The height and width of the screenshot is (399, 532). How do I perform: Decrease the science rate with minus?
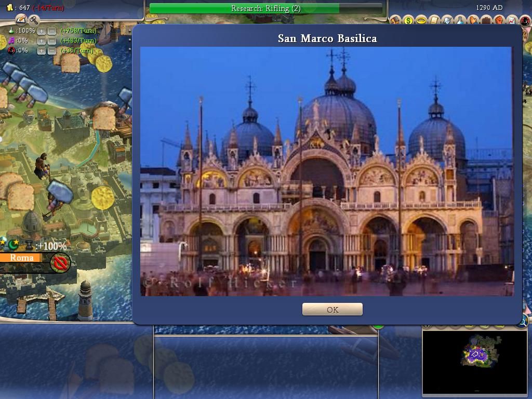52,31
